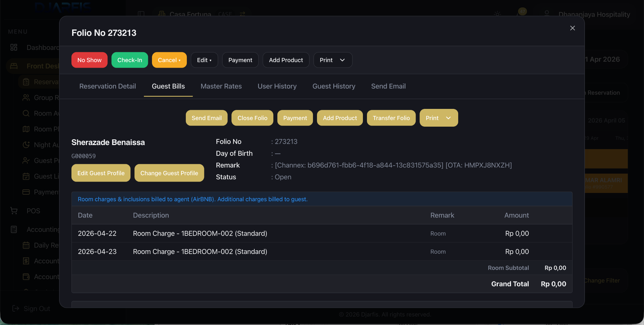Open the Edit dropdown menu

coord(204,60)
